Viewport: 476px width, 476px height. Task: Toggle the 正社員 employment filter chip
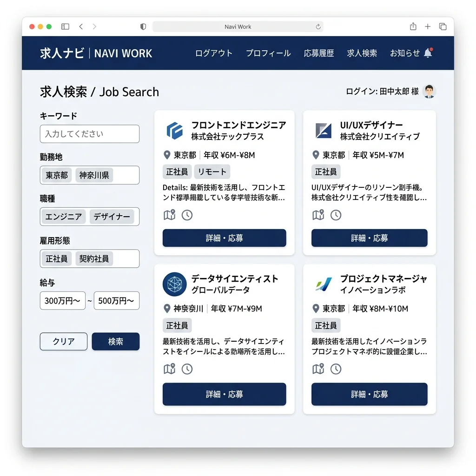click(56, 258)
